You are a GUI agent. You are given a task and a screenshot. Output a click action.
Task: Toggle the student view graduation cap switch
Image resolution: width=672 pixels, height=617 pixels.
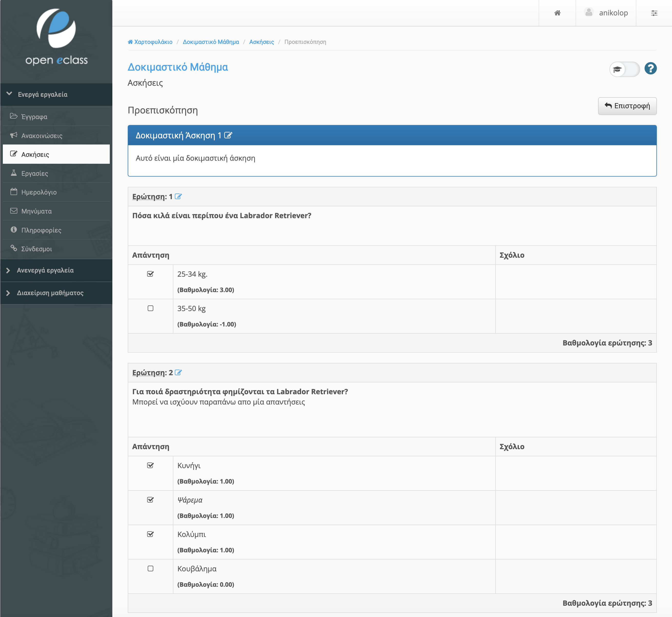click(x=624, y=69)
